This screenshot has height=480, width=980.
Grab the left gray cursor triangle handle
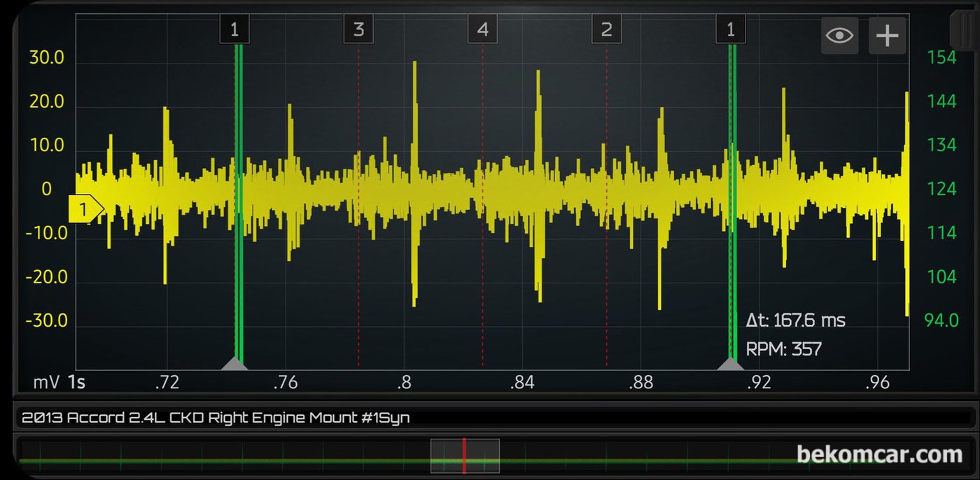tap(234, 362)
